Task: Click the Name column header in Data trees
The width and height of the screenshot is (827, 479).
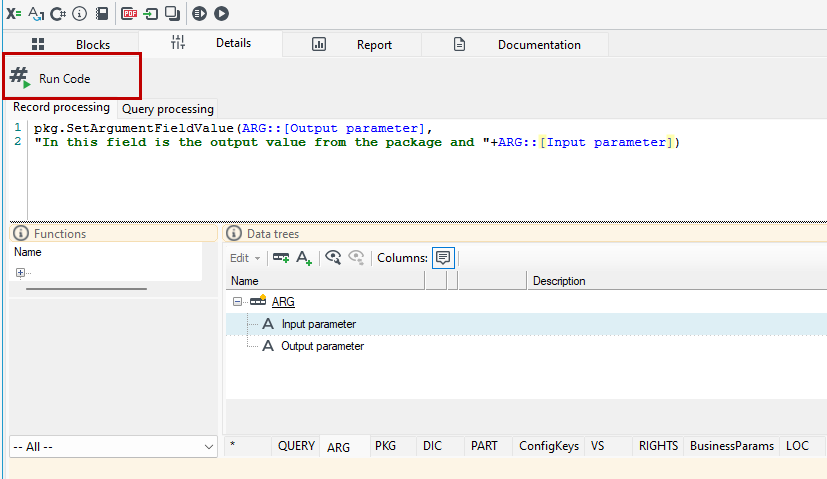Action: click(325, 281)
